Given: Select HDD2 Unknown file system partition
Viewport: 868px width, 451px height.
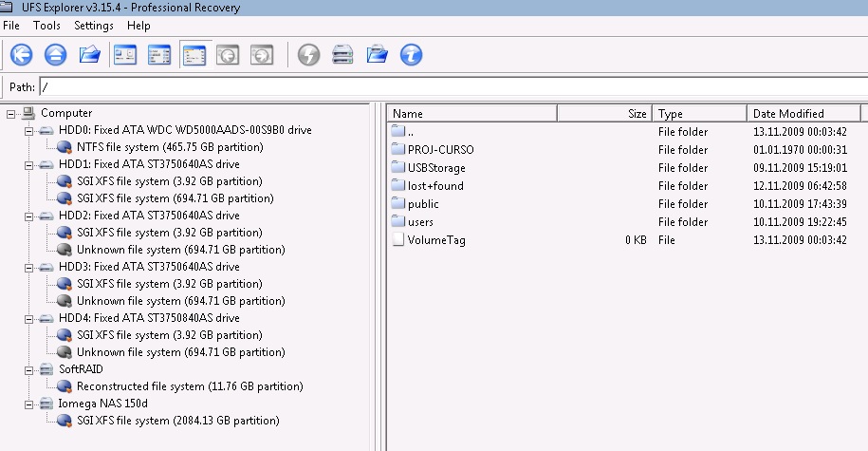Looking at the screenshot, I should tap(180, 250).
